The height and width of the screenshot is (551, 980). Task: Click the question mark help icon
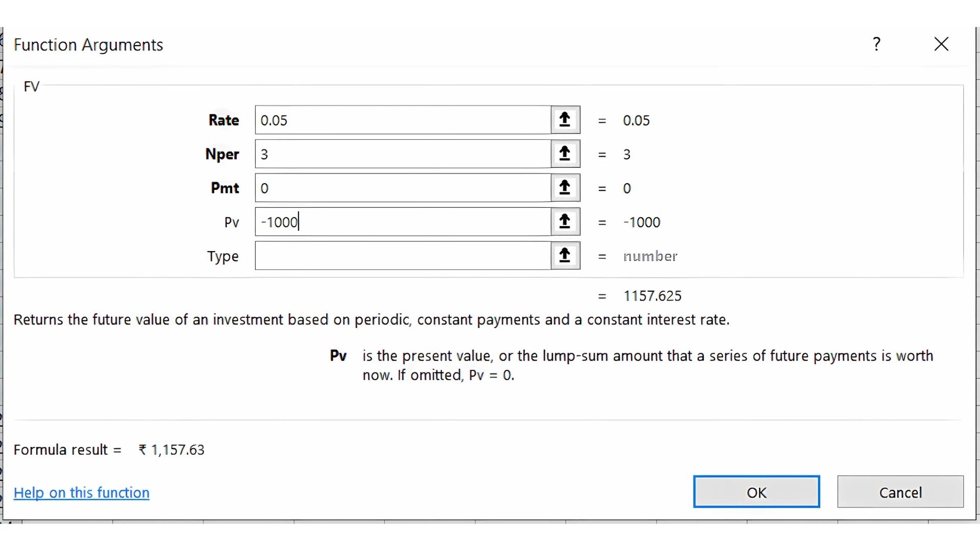click(876, 44)
